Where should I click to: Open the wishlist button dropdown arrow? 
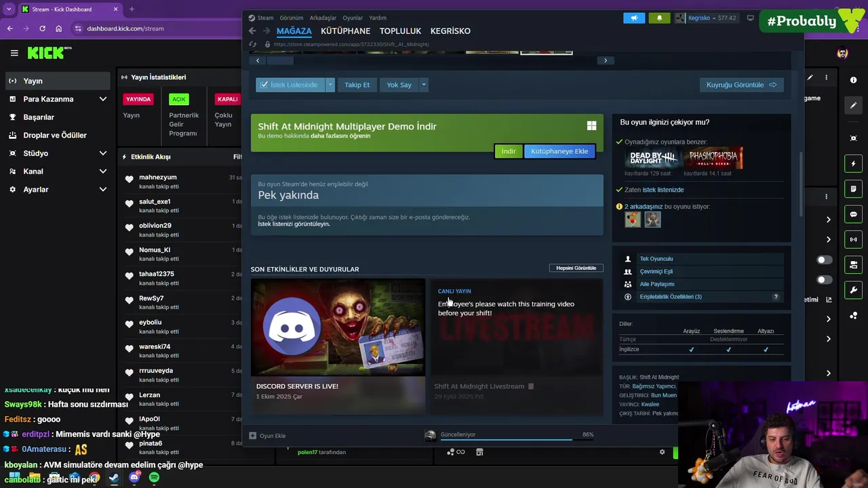330,85
